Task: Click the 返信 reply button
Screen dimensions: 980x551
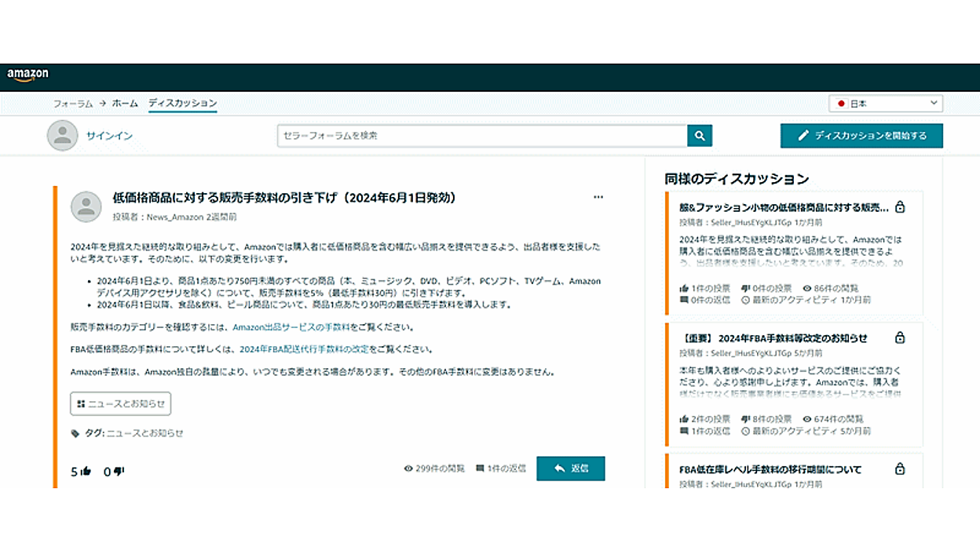Action: tap(571, 469)
